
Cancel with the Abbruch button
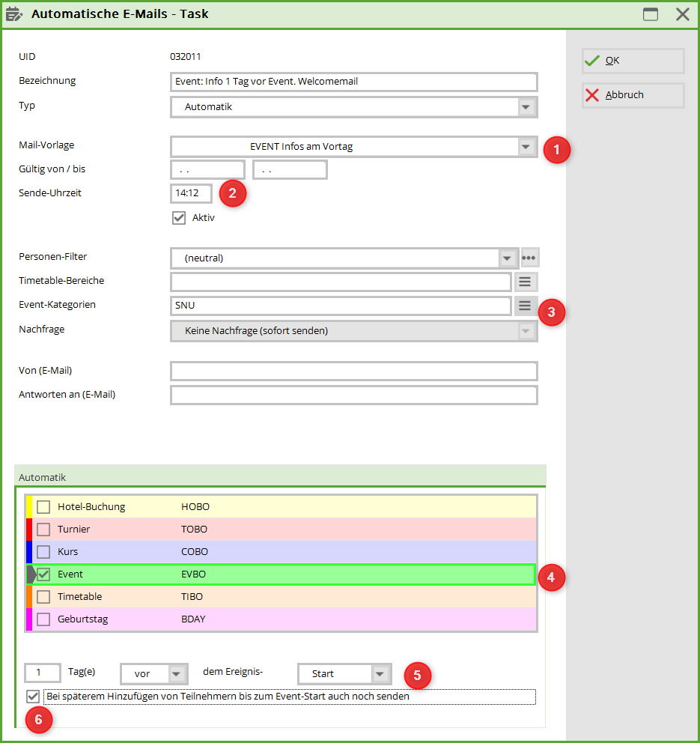[x=633, y=95]
